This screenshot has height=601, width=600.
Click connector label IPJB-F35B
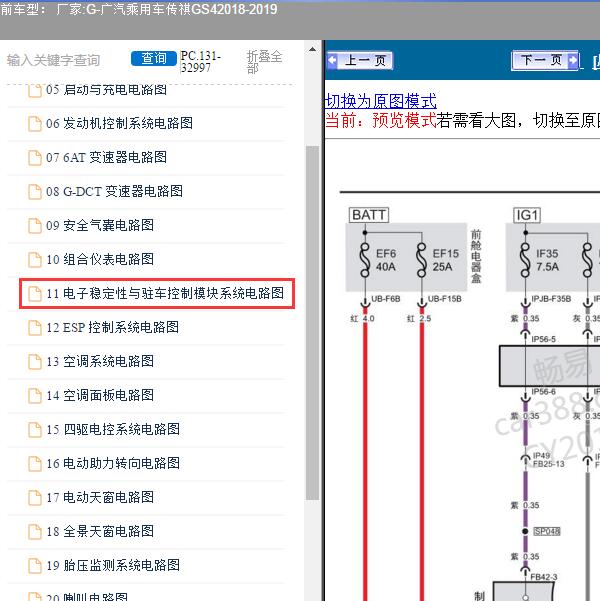[x=551, y=299]
